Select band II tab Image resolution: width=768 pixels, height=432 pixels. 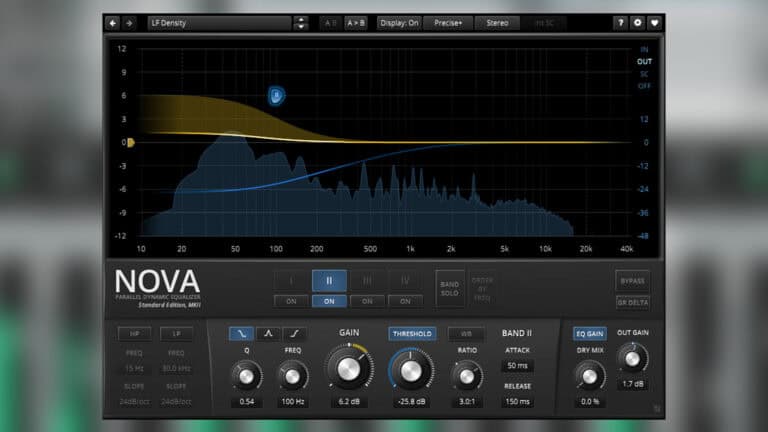coord(329,281)
